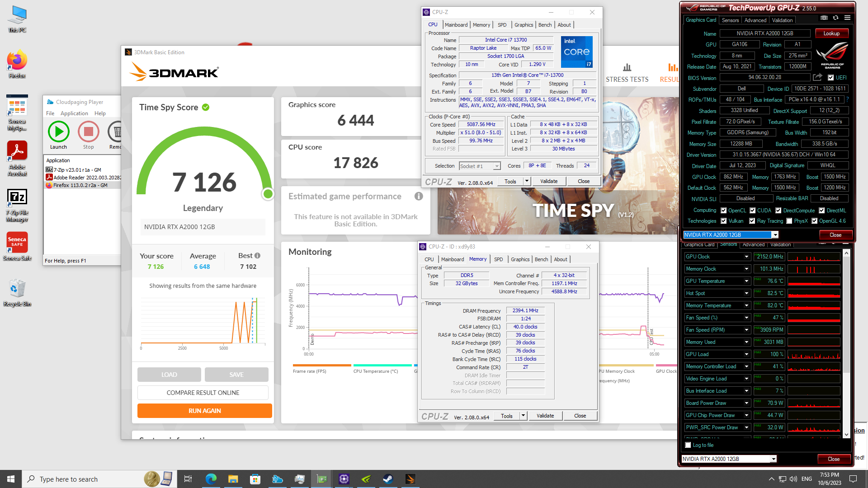Viewport: 868px width, 488px height.
Task: Open Seneca MyApps desktop icon
Action: (x=17, y=113)
